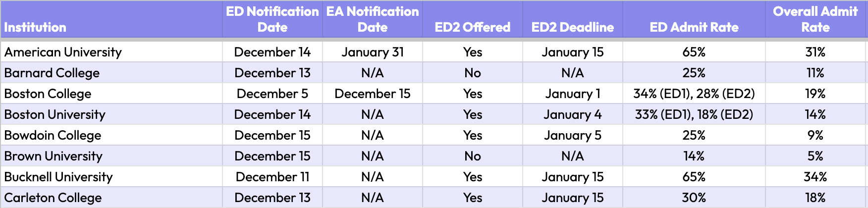
Task: Click the Boston University institution cell
Action: pos(55,114)
